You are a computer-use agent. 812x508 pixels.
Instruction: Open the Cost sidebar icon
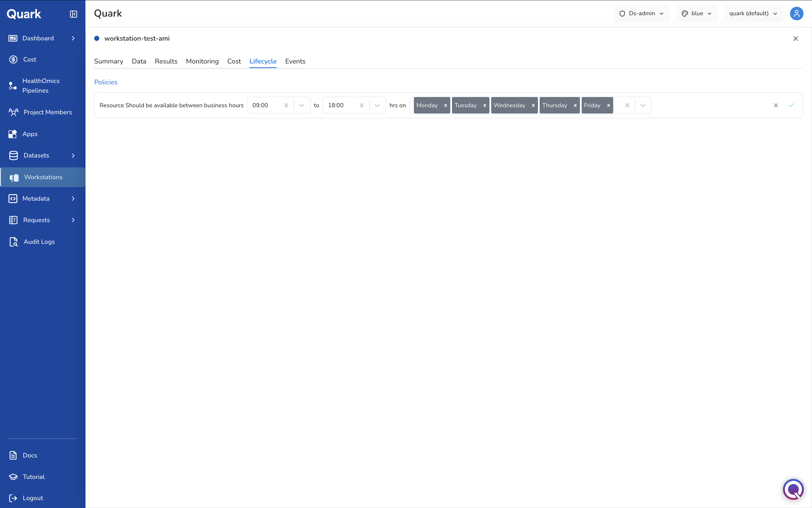pos(14,60)
